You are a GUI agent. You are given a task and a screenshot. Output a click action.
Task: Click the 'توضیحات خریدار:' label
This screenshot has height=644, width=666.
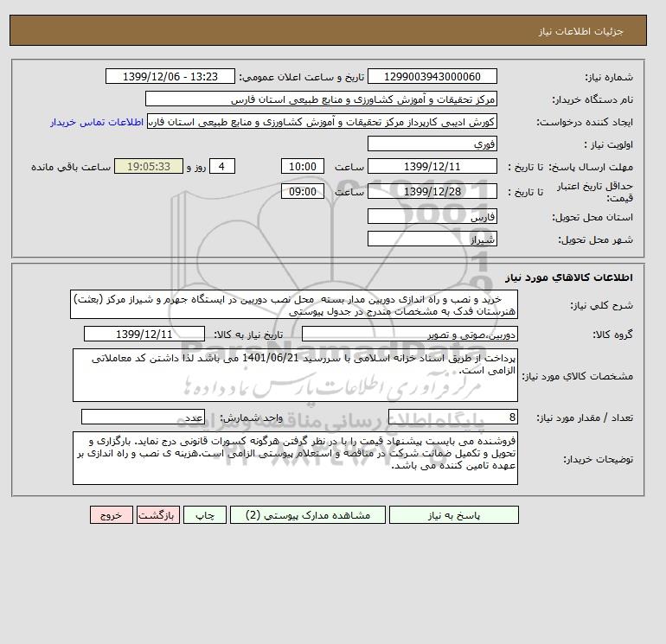pos(599,459)
